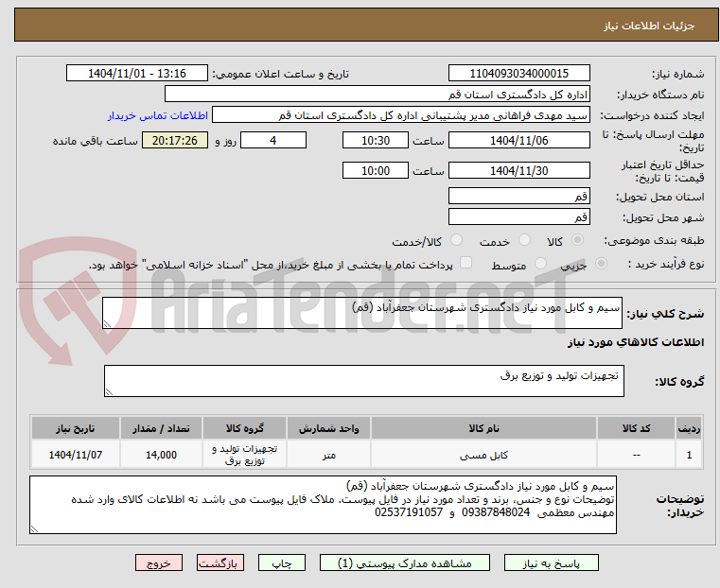Click the response time field 10:30

(x=376, y=140)
